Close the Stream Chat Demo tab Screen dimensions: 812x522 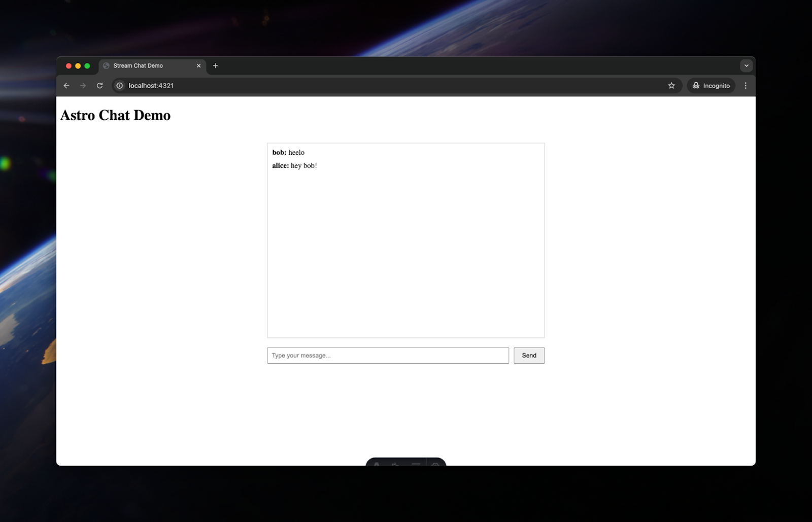click(x=198, y=65)
